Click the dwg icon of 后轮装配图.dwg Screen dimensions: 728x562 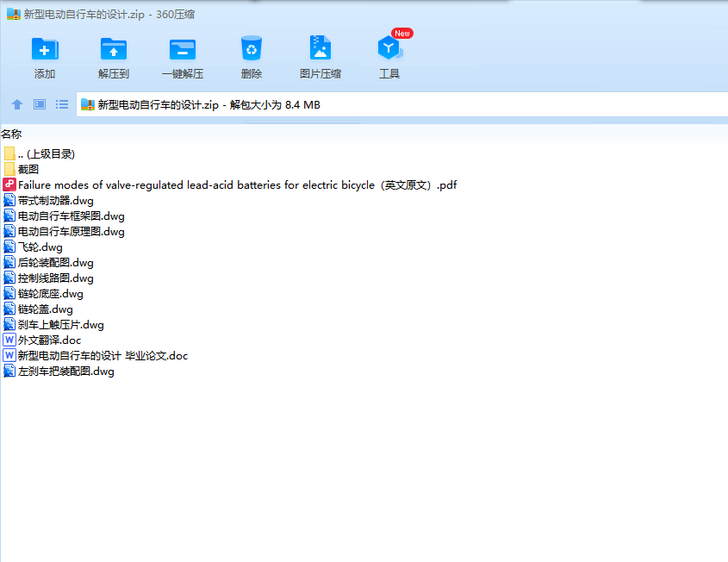coord(9,262)
